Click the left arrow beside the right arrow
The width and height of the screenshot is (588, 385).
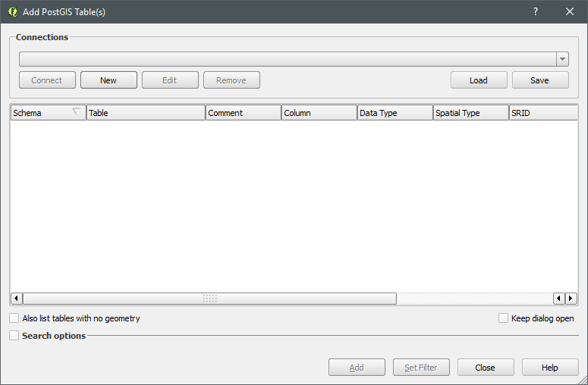pyautogui.click(x=559, y=299)
